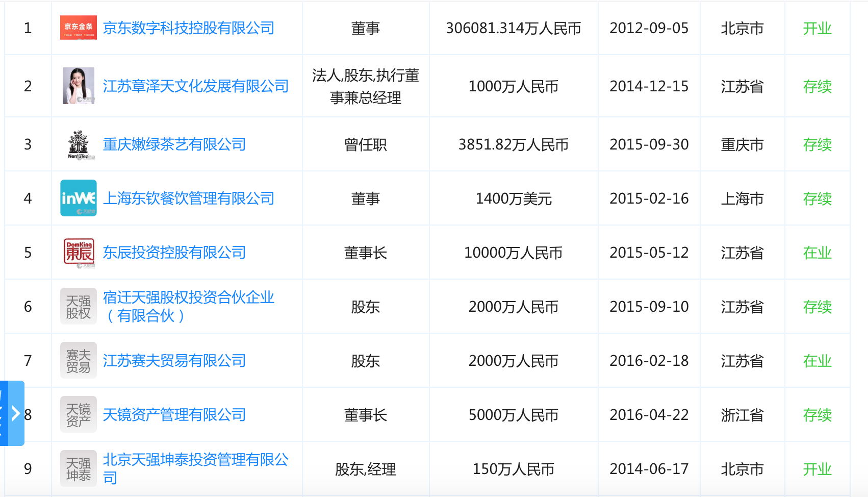This screenshot has height=497, width=868.
Task: Click 北京市 in 北京天强坤泰 row
Action: (743, 469)
